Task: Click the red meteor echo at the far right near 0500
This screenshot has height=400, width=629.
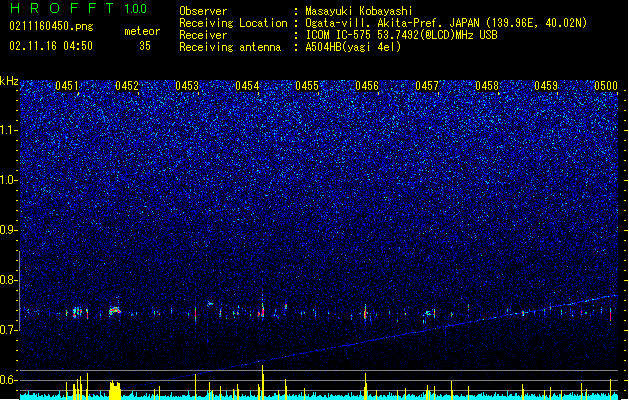Action: (x=610, y=315)
